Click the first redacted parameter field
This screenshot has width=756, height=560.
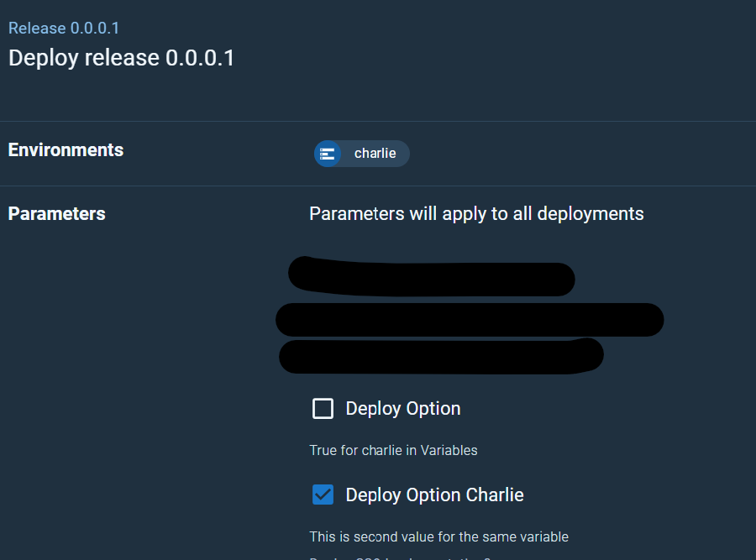click(x=433, y=278)
